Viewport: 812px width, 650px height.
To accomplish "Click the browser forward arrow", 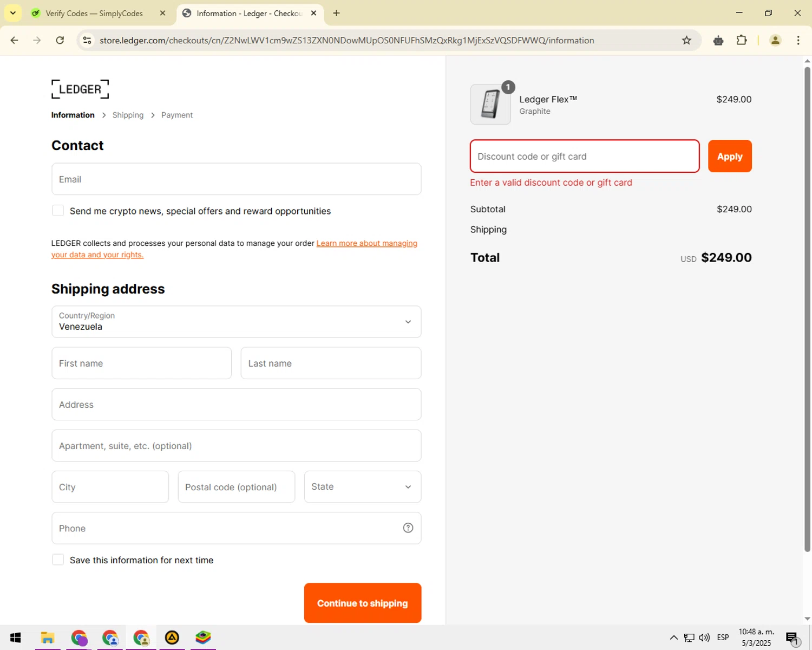I will tap(37, 40).
